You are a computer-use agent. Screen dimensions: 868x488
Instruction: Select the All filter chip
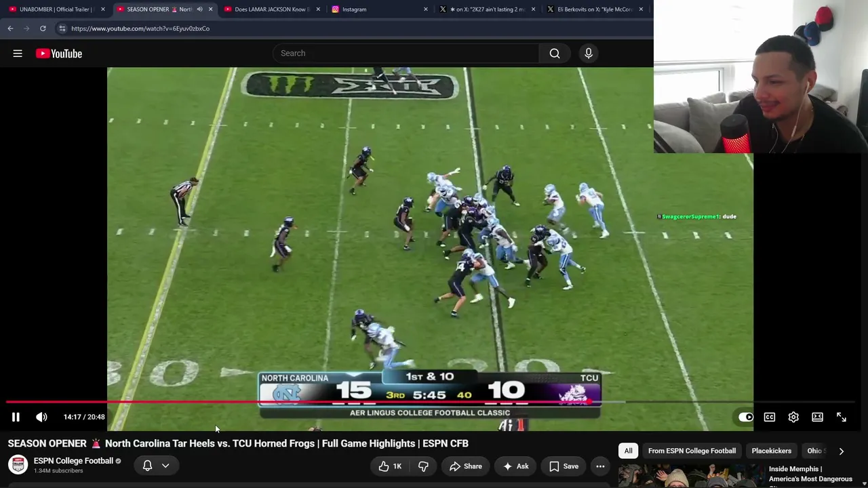[x=629, y=451]
